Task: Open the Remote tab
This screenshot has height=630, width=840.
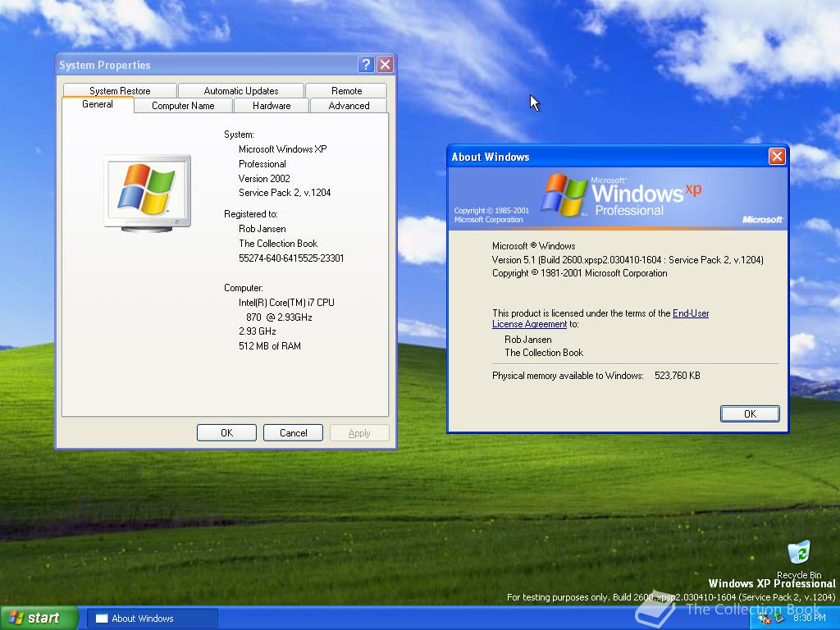Action: [347, 90]
